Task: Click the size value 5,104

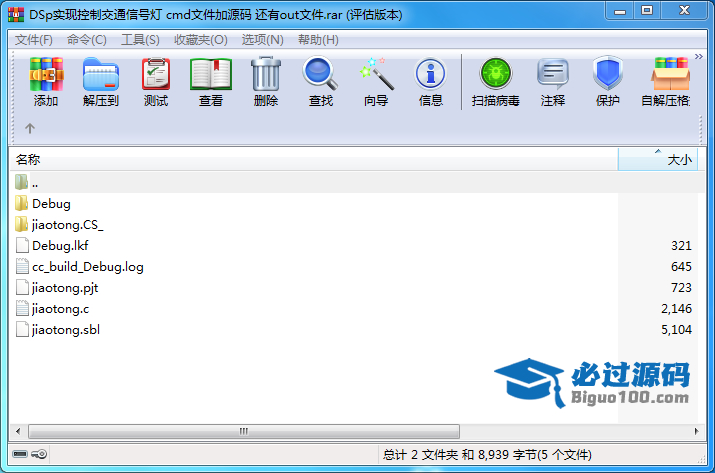Action: coord(676,330)
